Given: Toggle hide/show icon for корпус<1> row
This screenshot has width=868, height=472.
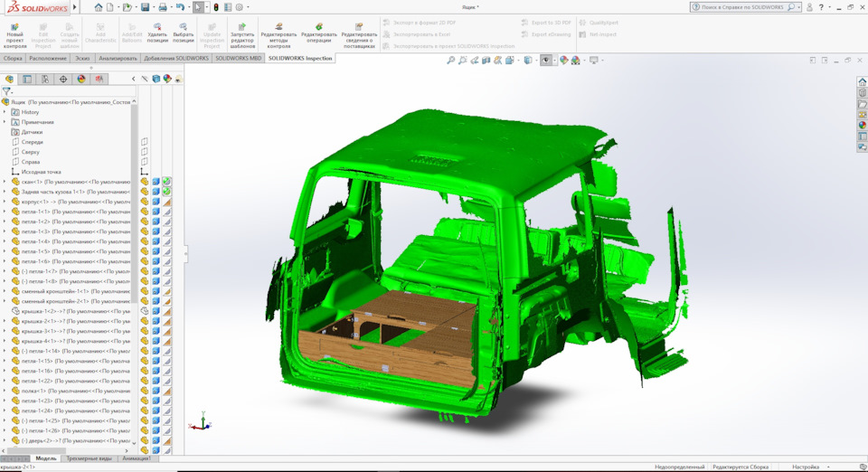Looking at the screenshot, I should (145, 202).
